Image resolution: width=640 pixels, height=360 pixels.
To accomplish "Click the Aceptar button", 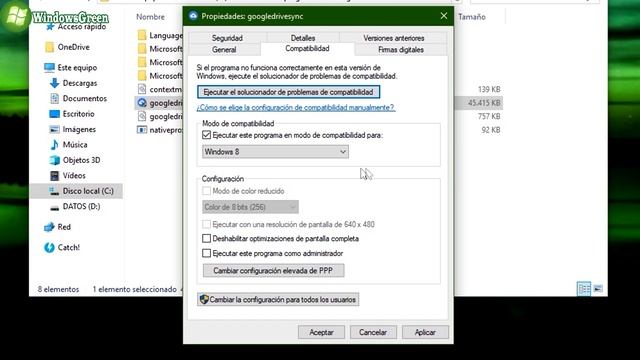I will tap(321, 332).
